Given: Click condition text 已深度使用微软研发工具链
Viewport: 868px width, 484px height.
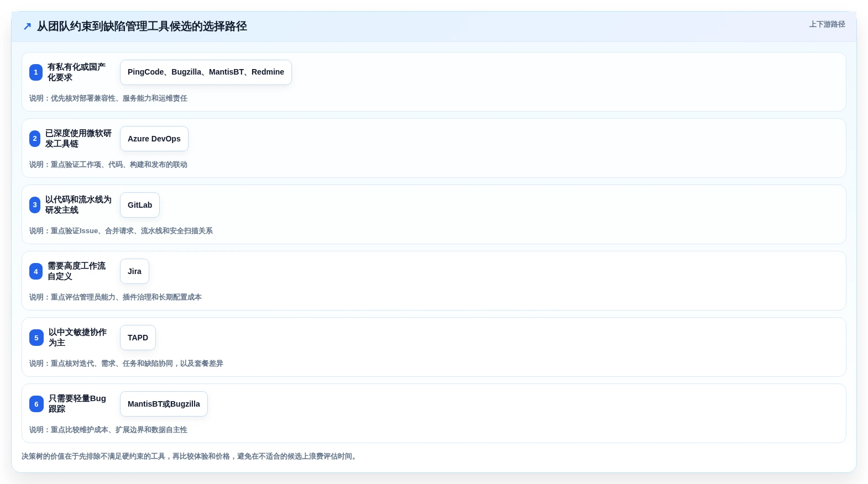Looking at the screenshot, I should (x=79, y=139).
